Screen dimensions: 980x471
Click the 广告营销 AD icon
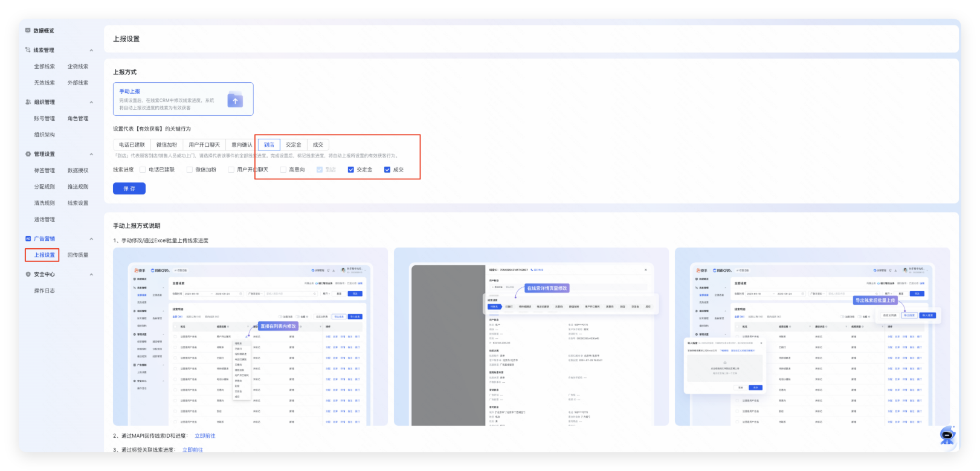click(28, 239)
